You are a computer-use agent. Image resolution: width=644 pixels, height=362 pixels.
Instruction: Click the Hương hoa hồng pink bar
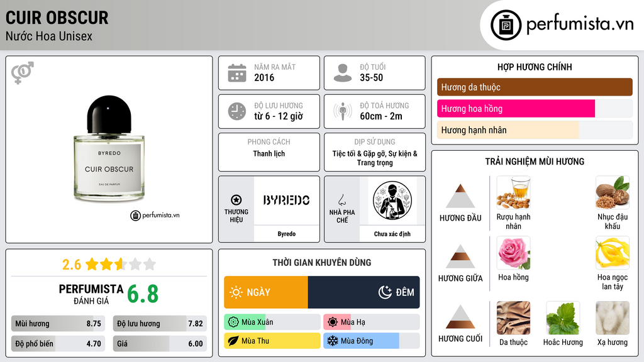[x=516, y=108]
